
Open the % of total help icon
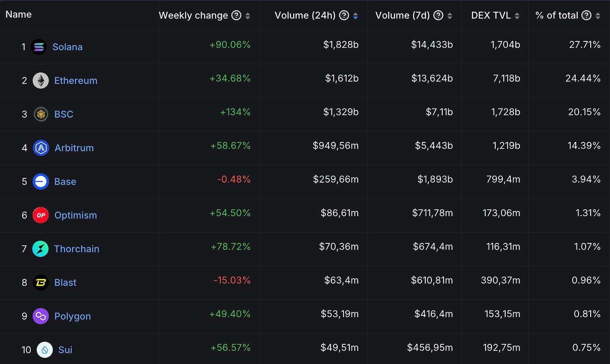point(587,15)
